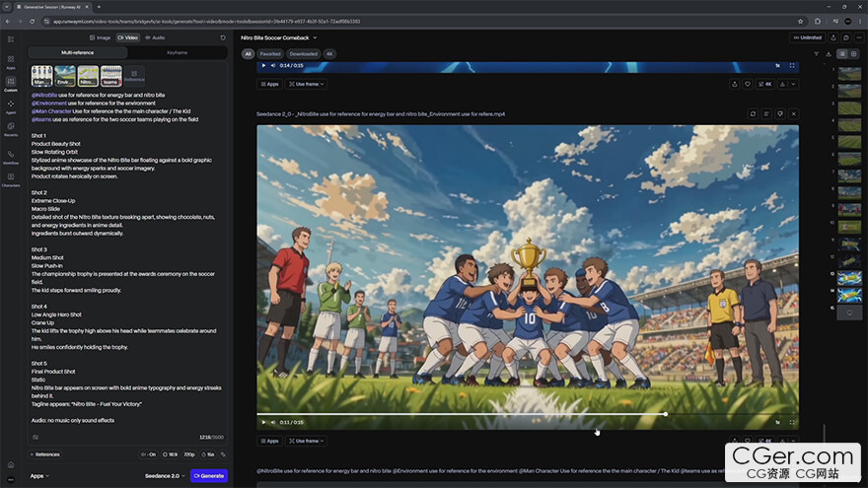The width and height of the screenshot is (868, 488).
Task: Open the 15s duration selector
Action: pos(208,454)
